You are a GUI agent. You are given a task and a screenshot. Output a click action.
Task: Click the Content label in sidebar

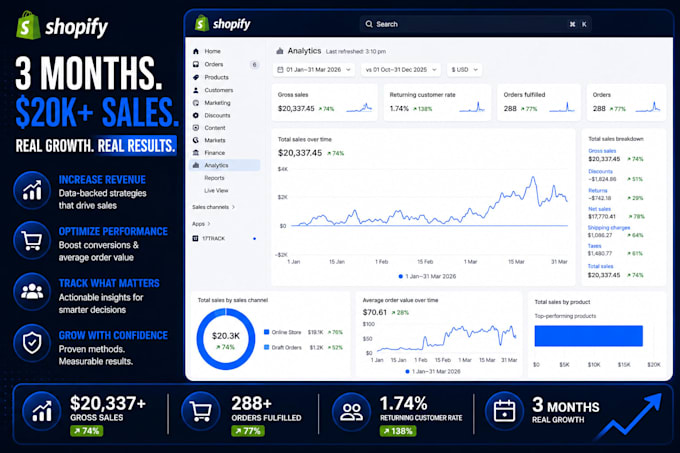pos(215,128)
